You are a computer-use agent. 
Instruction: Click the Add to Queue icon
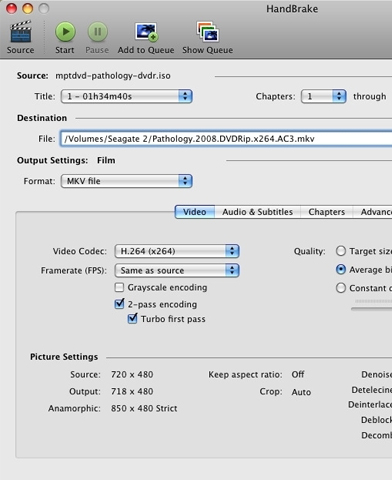click(146, 32)
